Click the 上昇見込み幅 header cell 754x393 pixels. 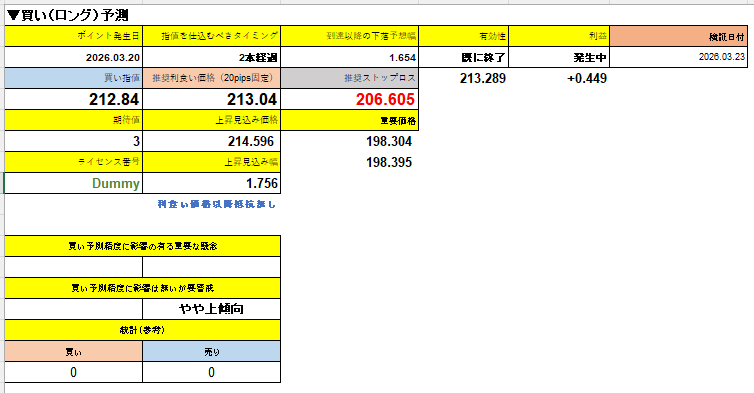212,162
